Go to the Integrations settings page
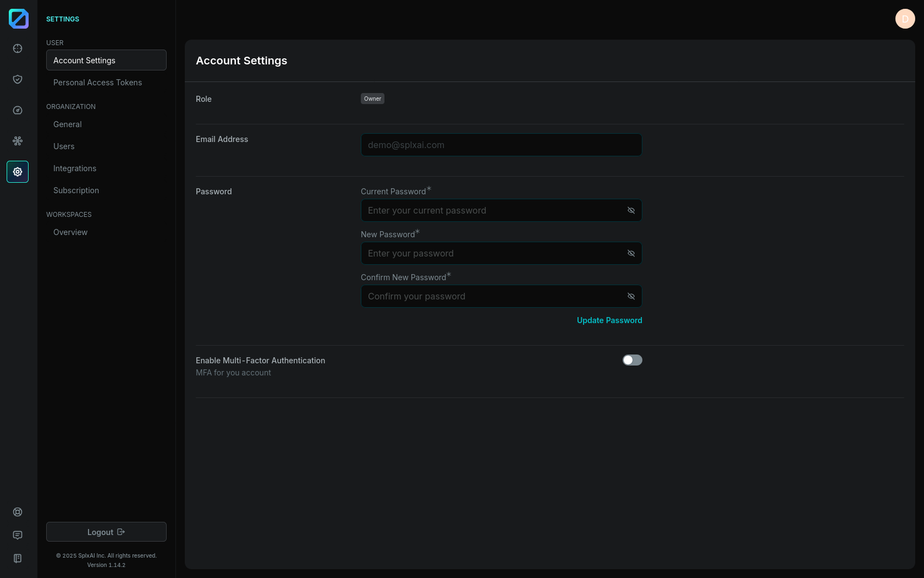Screen dimensions: 924x578 point(75,168)
